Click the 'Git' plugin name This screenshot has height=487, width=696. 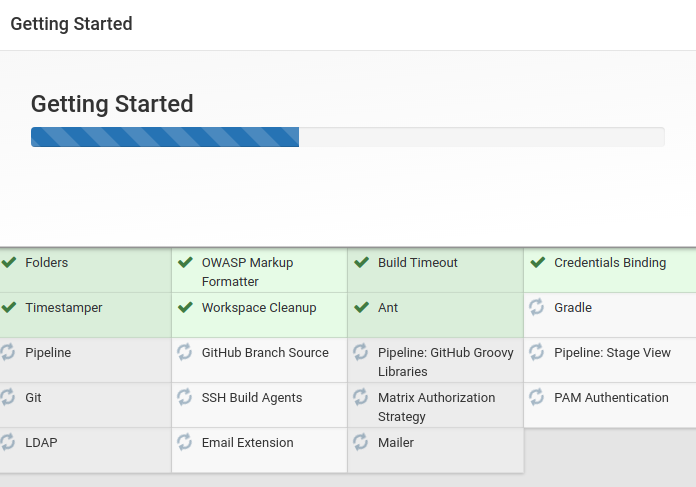[33, 397]
